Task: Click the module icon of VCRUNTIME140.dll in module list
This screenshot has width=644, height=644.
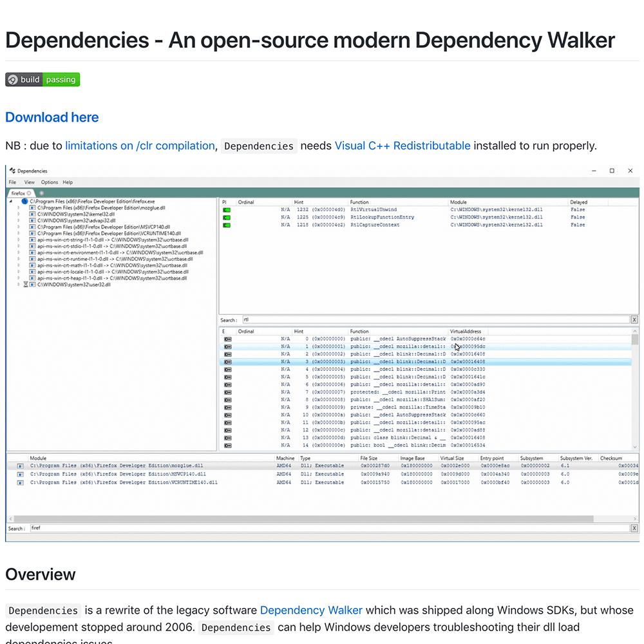Action: click(x=20, y=483)
